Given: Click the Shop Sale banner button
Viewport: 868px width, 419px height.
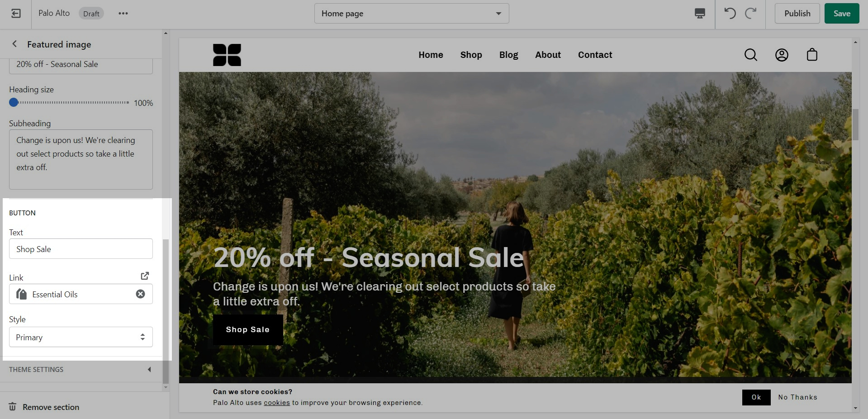Looking at the screenshot, I should [248, 330].
